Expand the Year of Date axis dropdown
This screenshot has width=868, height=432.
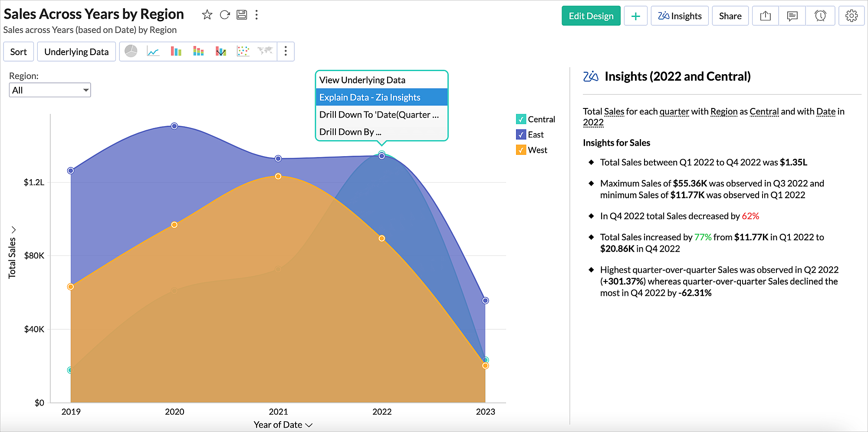(x=309, y=425)
